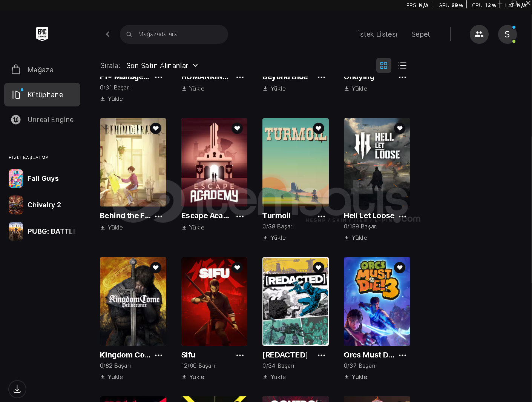Click the Unreal Engine logo icon
Image resolution: width=532 pixels, height=402 pixels.
click(16, 120)
